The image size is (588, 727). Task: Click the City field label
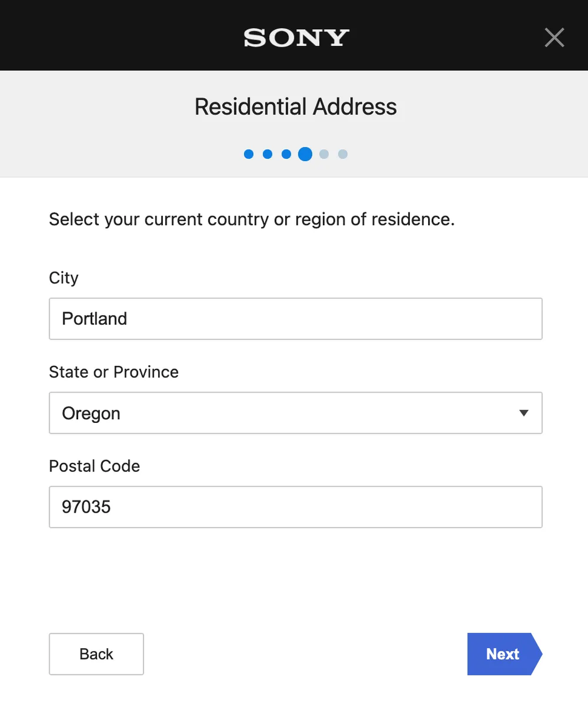[64, 278]
